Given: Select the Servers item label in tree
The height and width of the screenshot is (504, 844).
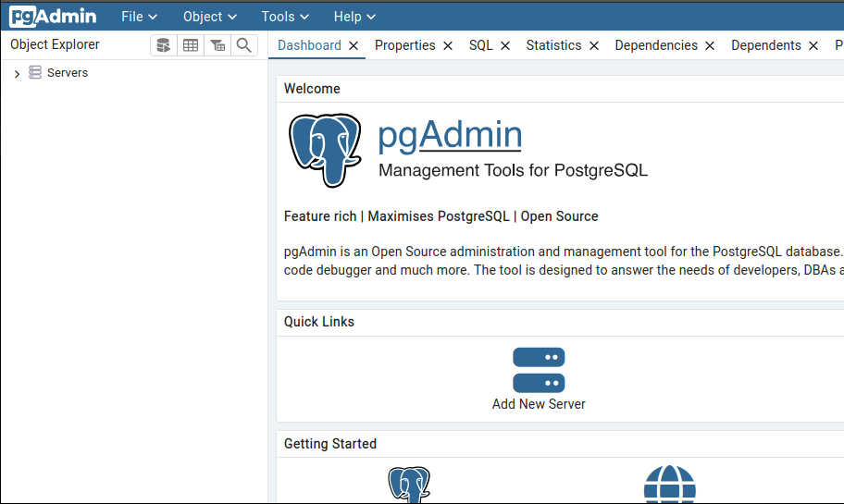Looking at the screenshot, I should pyautogui.click(x=68, y=73).
